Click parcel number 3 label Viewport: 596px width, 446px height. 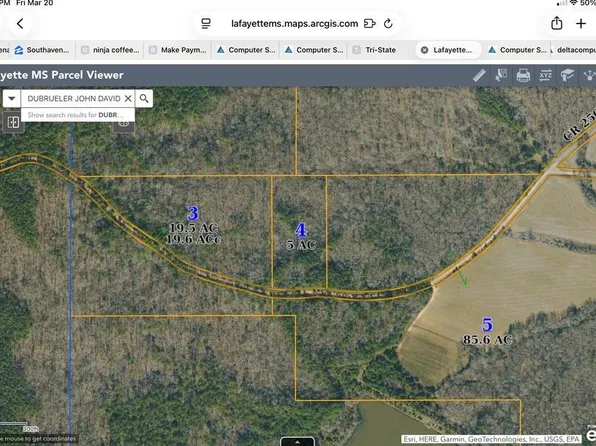[193, 214]
